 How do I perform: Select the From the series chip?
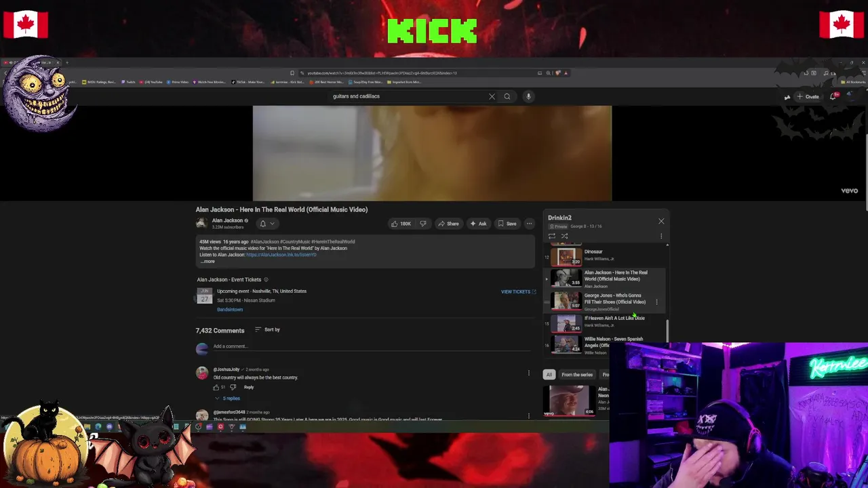(x=577, y=374)
